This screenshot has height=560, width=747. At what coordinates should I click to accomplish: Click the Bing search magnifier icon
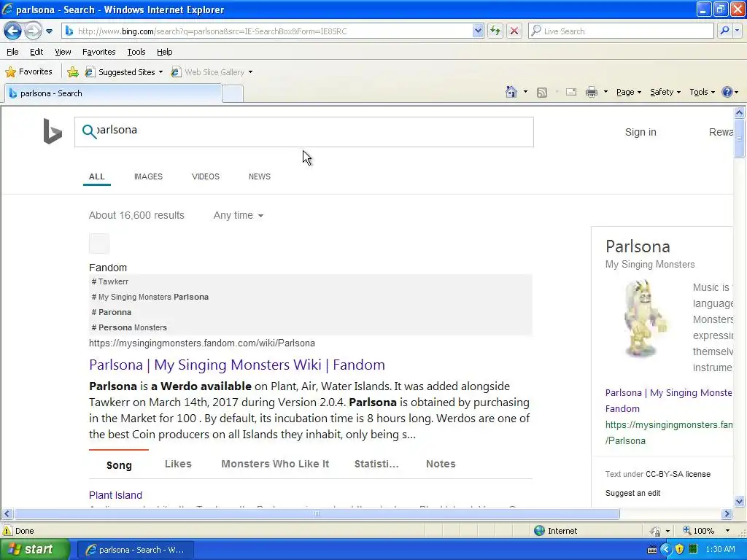(x=89, y=131)
